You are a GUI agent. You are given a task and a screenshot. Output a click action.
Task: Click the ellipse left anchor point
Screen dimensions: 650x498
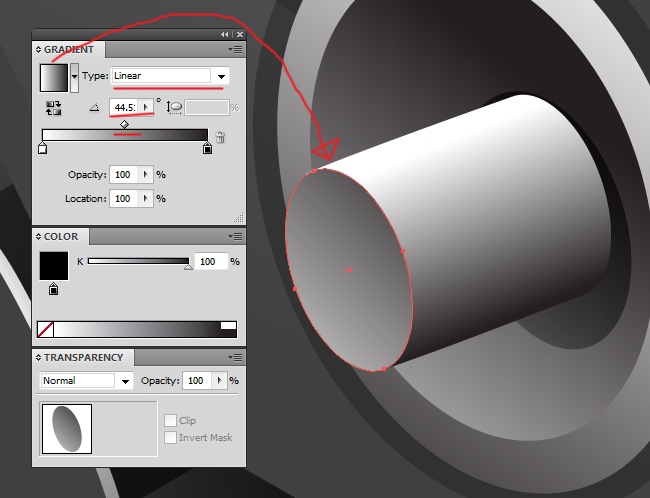tap(295, 289)
